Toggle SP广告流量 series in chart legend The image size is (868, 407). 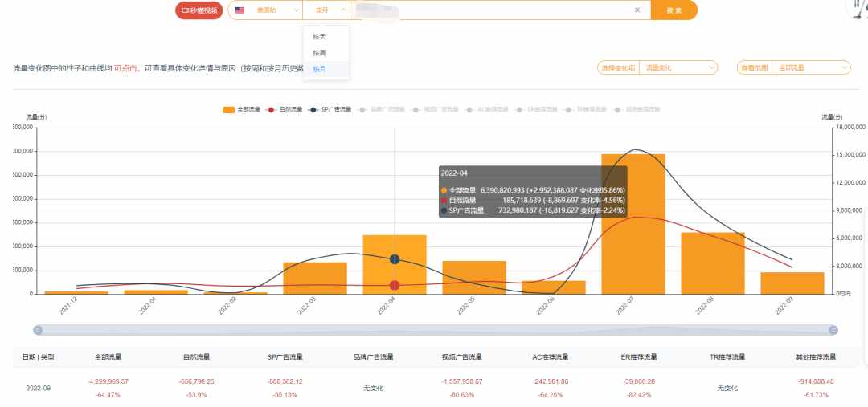[x=330, y=109]
